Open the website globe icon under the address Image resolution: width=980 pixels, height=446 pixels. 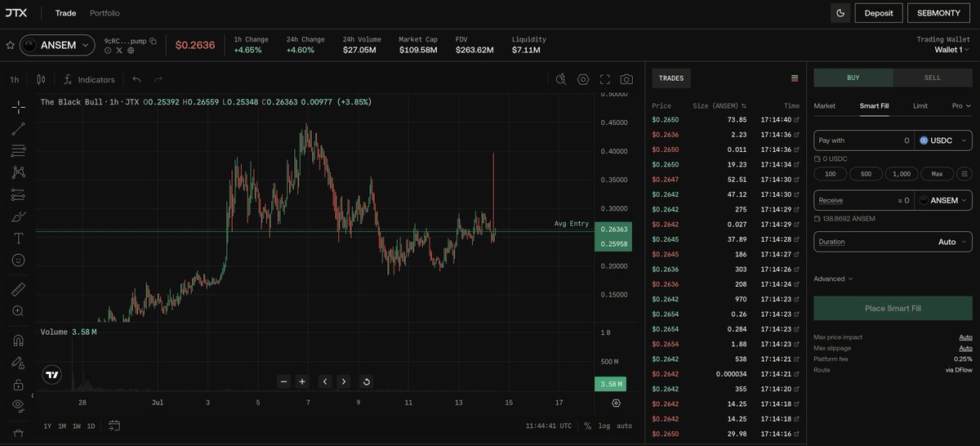[x=131, y=51]
